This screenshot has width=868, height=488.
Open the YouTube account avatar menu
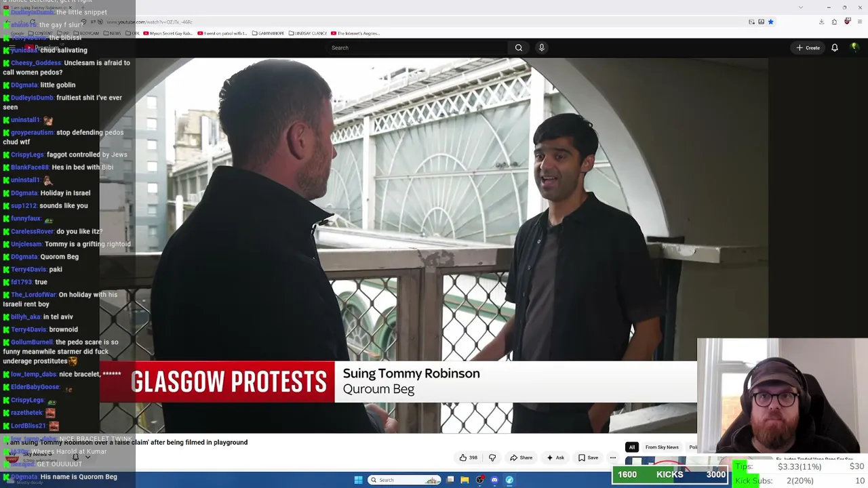point(854,47)
